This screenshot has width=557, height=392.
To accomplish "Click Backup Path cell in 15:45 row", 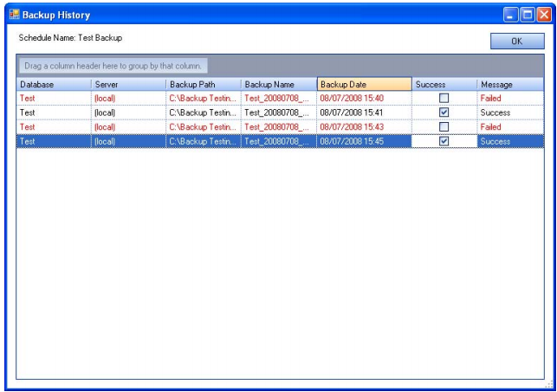I will pyautogui.click(x=204, y=141).
